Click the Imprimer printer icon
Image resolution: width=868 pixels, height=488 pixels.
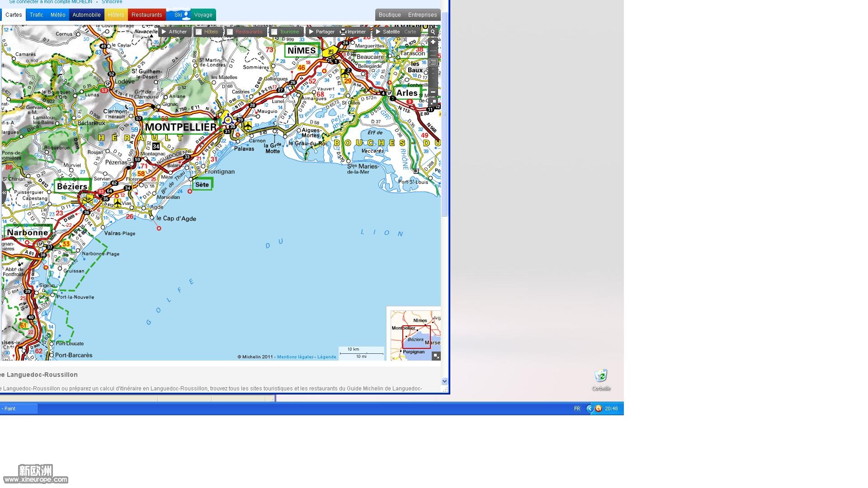pos(343,32)
